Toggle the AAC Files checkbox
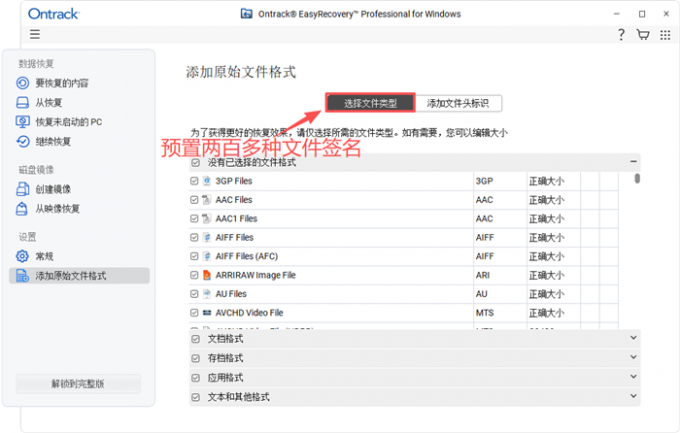This screenshot has height=433, width=680. 194,200
